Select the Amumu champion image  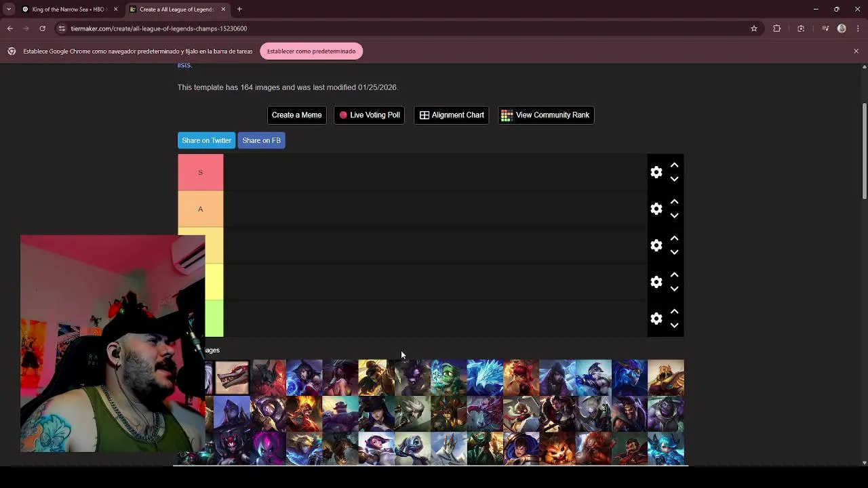(x=448, y=378)
